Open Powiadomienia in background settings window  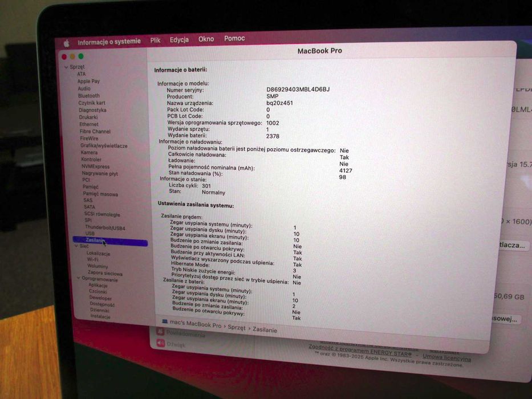(185, 334)
